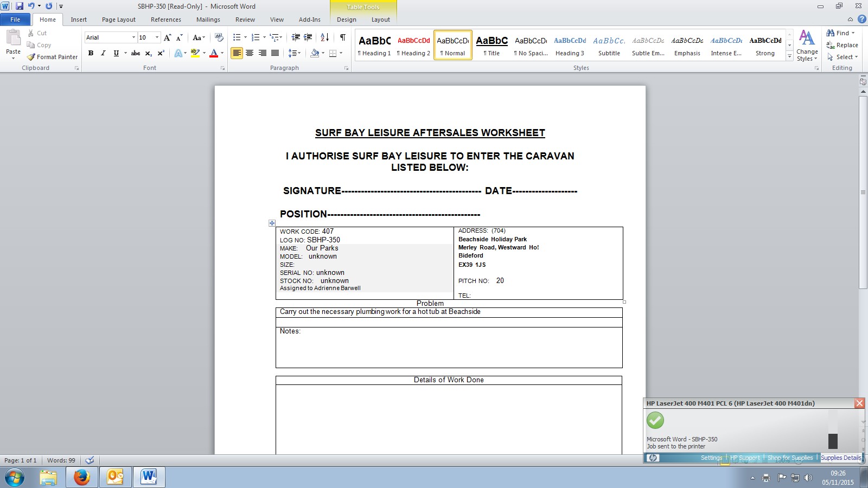Click the vertical scrollbar thumb
The height and width of the screenshot is (488, 868).
863,192
